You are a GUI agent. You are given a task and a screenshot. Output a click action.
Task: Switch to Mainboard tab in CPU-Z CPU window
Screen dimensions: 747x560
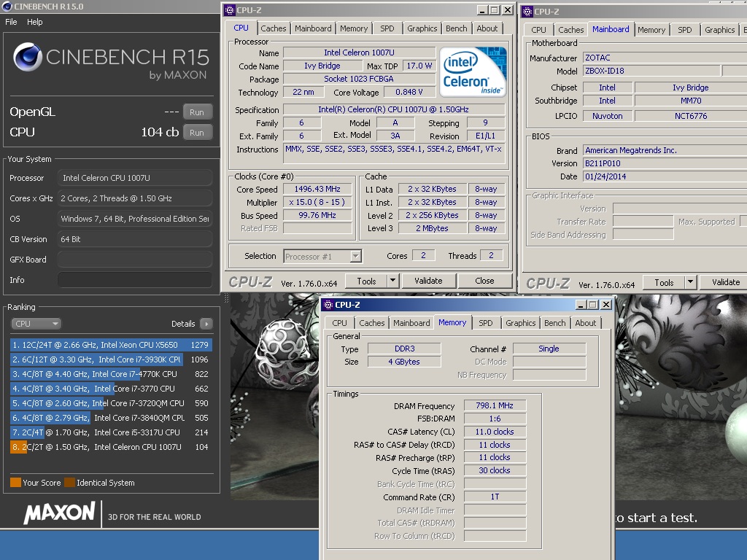tap(313, 28)
